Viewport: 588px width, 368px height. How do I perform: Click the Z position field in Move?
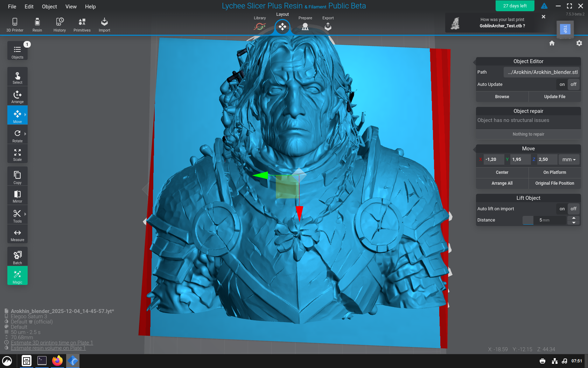click(547, 159)
